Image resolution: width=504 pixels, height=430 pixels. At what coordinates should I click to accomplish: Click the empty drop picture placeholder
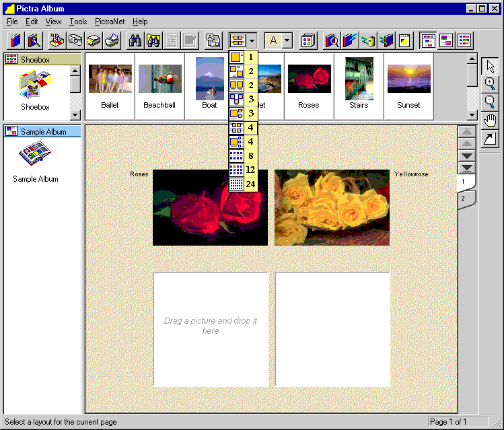coord(211,330)
